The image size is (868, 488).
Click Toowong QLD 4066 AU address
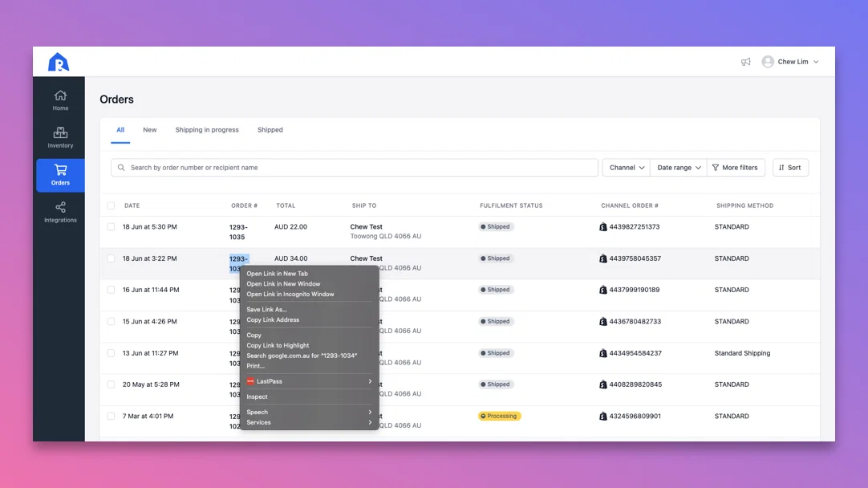click(385, 236)
